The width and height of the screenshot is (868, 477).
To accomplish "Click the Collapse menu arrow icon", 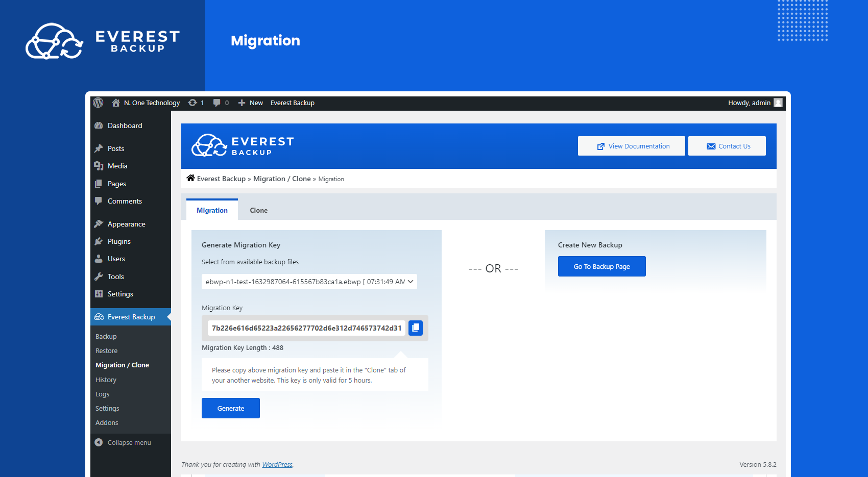I will pos(99,442).
